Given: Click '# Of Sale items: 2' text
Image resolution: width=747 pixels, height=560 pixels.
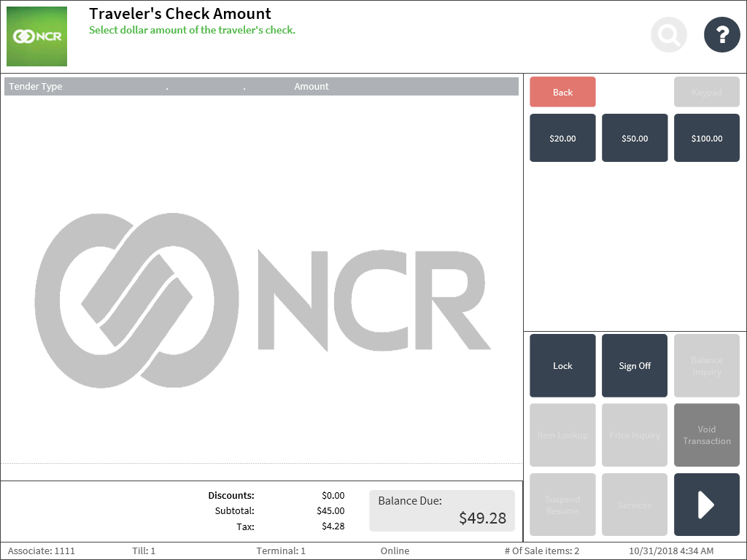Looking at the screenshot, I should coord(542,551).
